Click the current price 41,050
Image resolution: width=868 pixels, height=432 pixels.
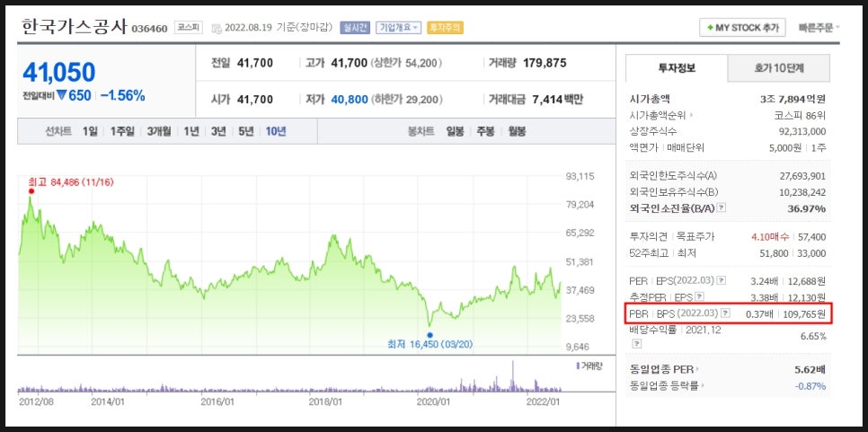pos(59,73)
